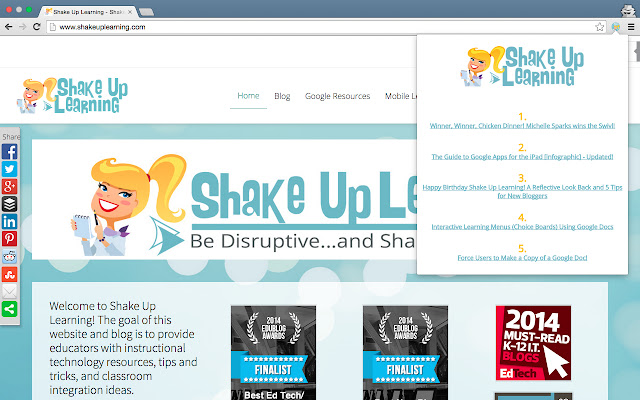Open the Mobile Learning navigation item
Image resolution: width=640 pixels, height=400 pixels.
click(x=401, y=96)
